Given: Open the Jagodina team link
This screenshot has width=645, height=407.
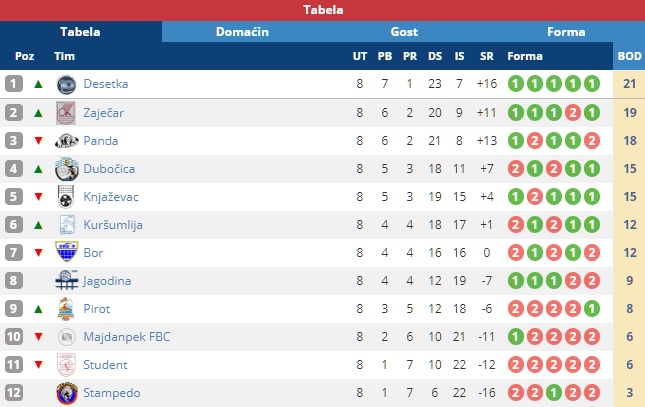Looking at the screenshot, I should click(x=107, y=281).
